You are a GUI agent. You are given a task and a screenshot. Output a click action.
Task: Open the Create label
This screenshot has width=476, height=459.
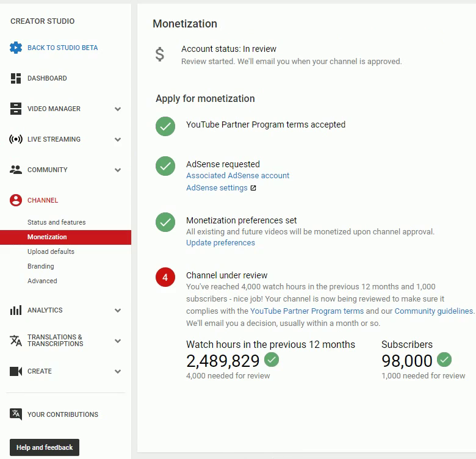coord(40,371)
